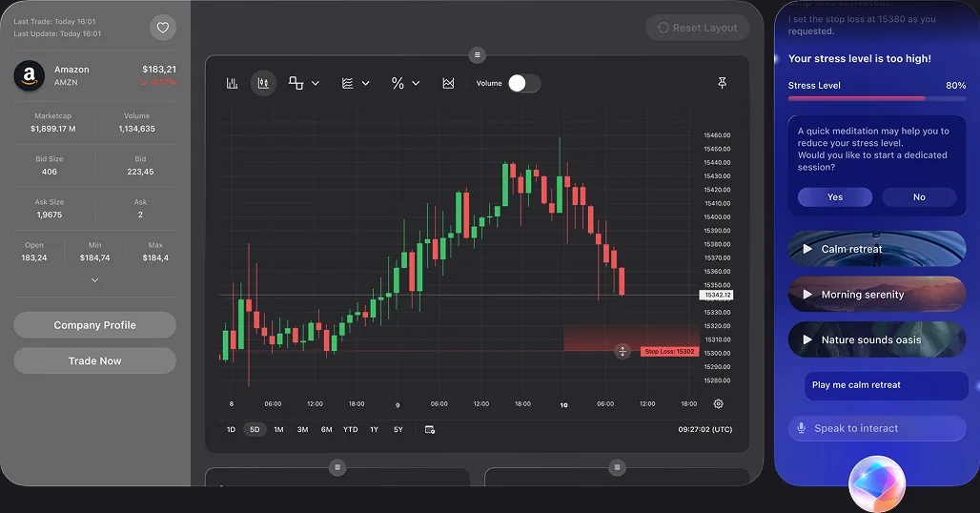Select the candlestick chart type icon

[x=263, y=83]
